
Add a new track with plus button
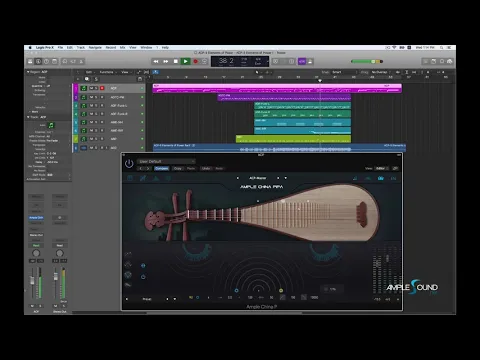tap(78, 79)
